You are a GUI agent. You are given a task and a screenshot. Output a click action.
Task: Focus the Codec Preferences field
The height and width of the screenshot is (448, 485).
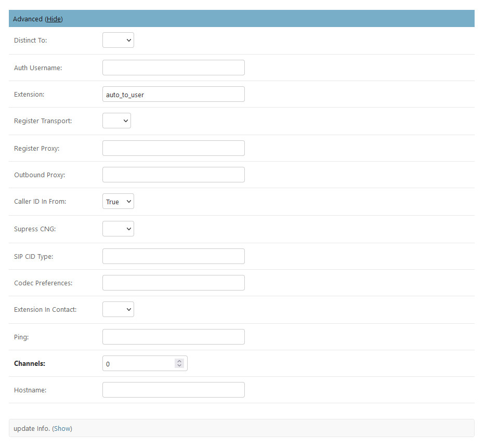coord(173,283)
